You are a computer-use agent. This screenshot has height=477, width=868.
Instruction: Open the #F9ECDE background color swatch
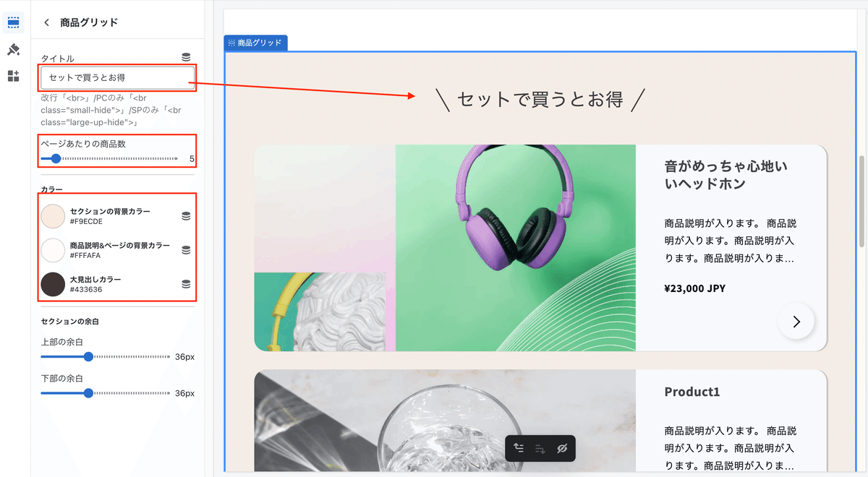54,216
